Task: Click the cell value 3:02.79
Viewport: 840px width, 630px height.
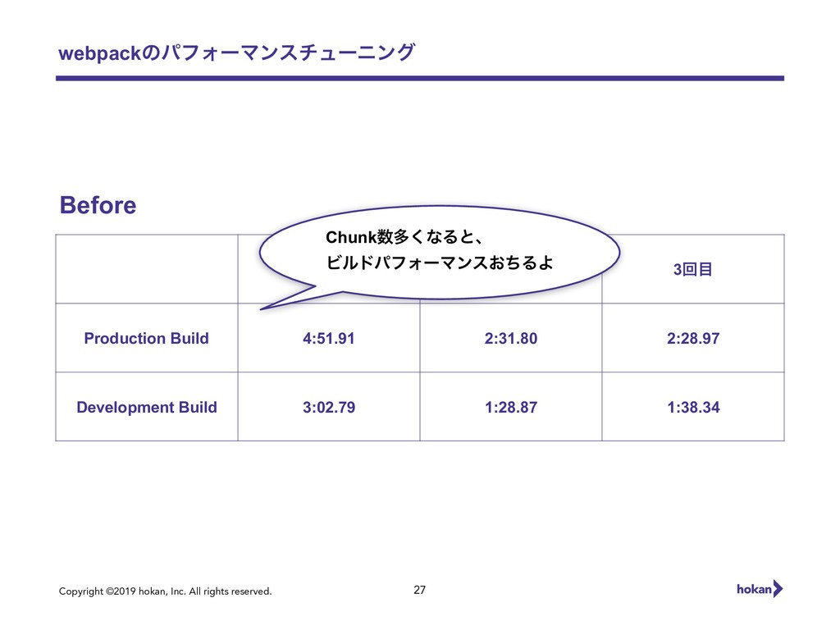Action: (329, 407)
